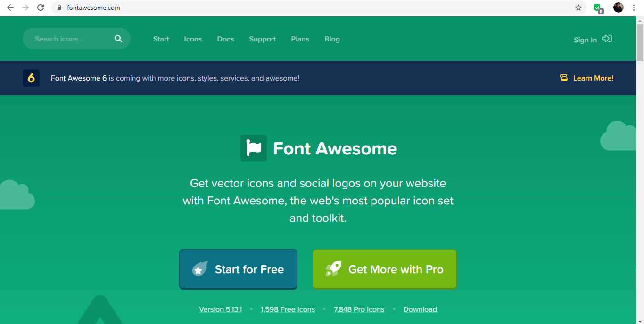Click the Download link
644x324 pixels.
click(420, 309)
